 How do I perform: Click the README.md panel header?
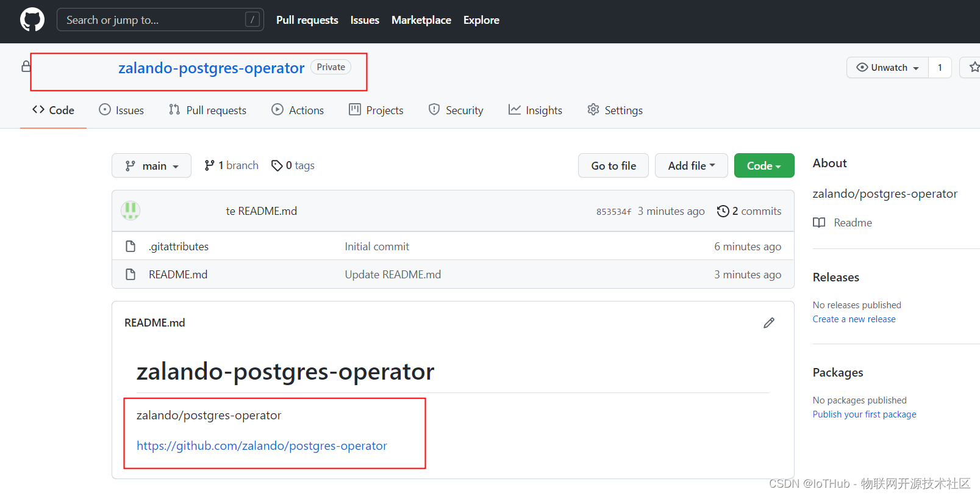coord(155,323)
